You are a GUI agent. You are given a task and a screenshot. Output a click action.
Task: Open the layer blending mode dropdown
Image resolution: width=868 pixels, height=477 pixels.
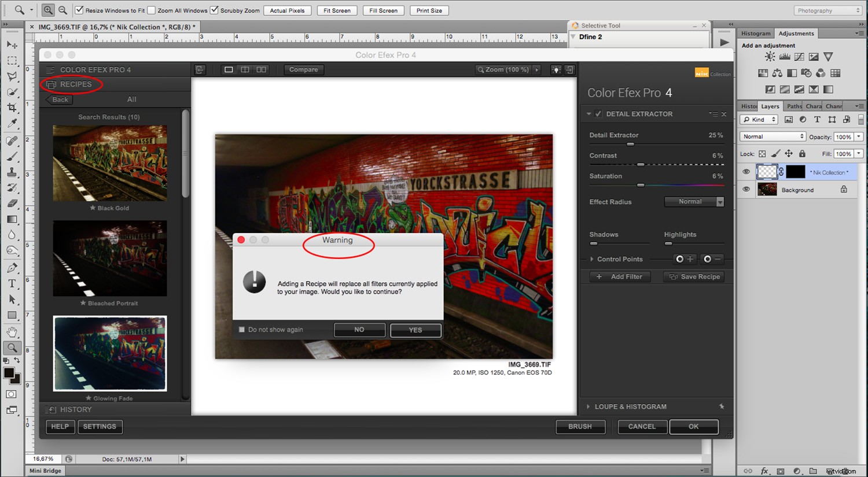point(772,136)
